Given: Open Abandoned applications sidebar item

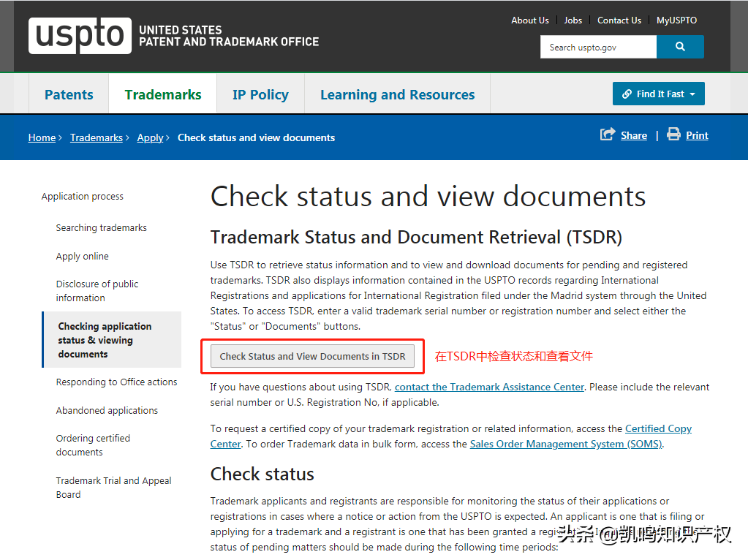Looking at the screenshot, I should [x=107, y=411].
